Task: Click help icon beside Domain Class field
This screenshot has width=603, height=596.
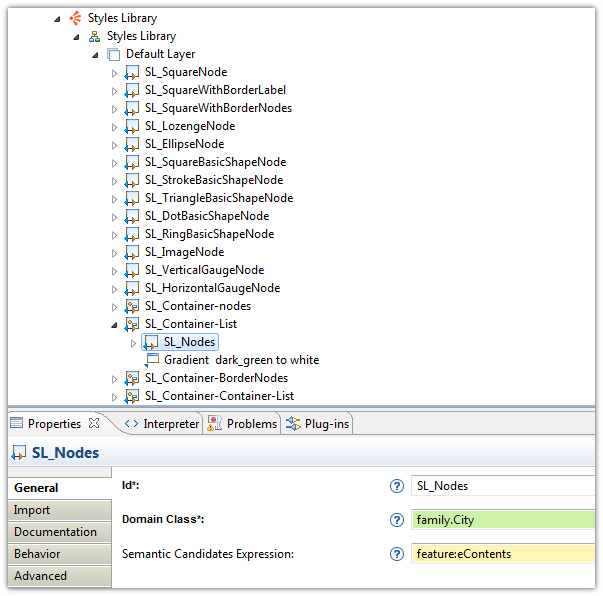Action: (x=397, y=520)
